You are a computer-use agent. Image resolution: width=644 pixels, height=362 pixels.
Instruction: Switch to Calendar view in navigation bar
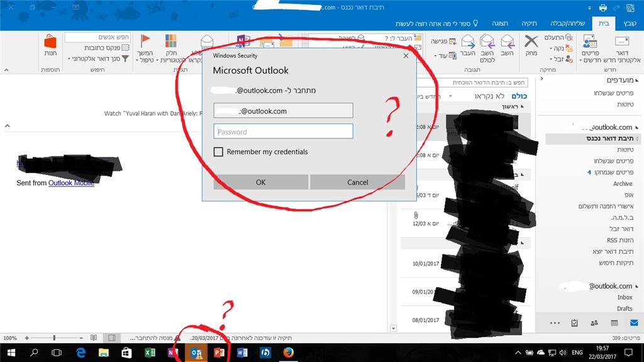(614, 323)
